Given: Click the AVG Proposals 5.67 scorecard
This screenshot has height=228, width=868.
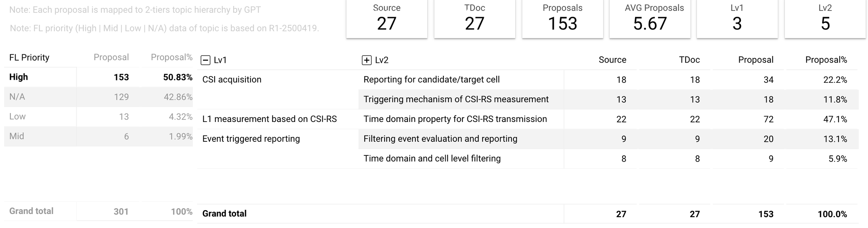Looking at the screenshot, I should tap(650, 19).
